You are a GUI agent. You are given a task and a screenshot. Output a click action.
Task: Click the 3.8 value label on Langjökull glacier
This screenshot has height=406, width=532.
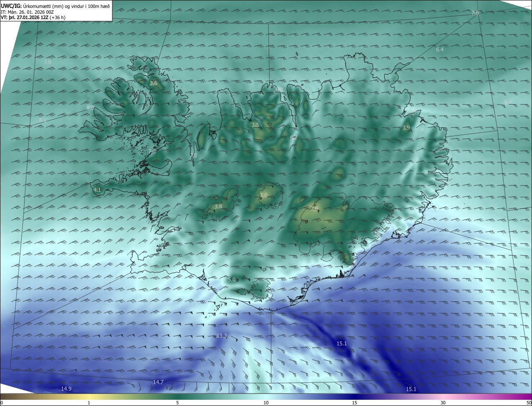[218, 206]
